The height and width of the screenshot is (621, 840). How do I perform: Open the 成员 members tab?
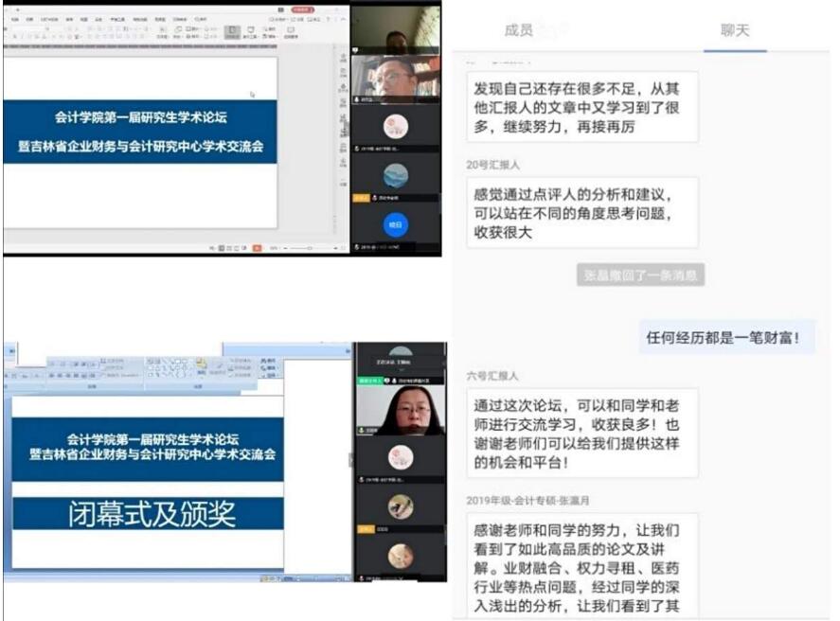point(518,30)
